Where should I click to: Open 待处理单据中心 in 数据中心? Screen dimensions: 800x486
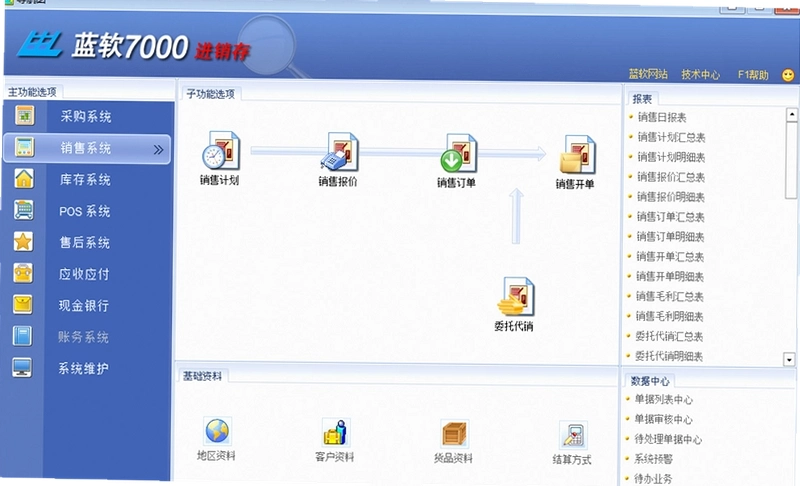tap(668, 439)
